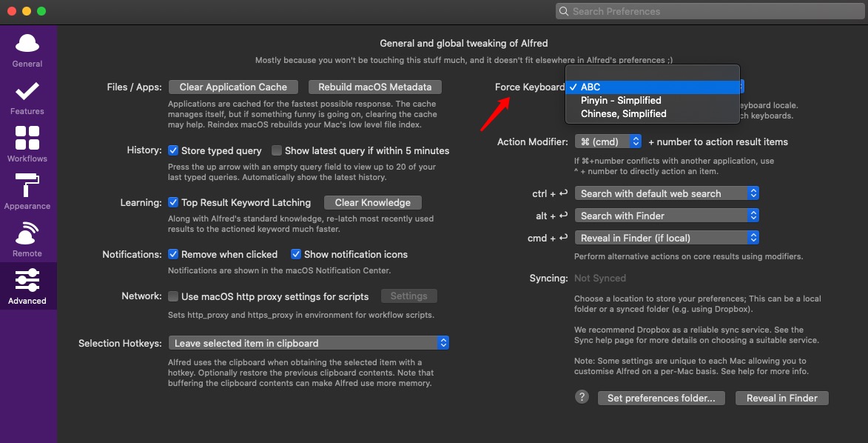
Task: Open the General preferences section
Action: click(27, 50)
